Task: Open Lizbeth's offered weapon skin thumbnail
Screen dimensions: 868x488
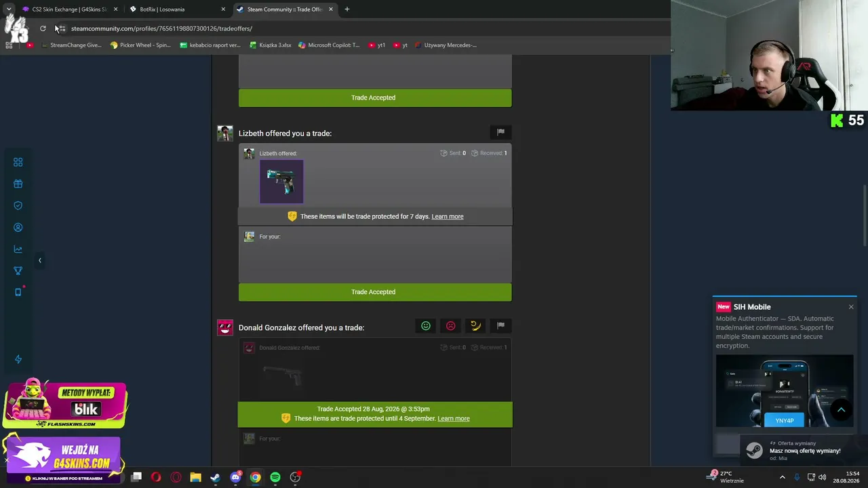Action: pyautogui.click(x=281, y=182)
